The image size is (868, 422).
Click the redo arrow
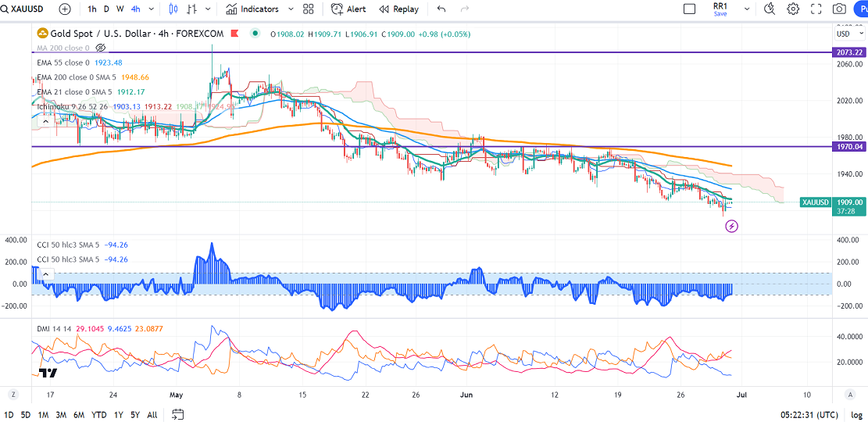click(x=465, y=9)
